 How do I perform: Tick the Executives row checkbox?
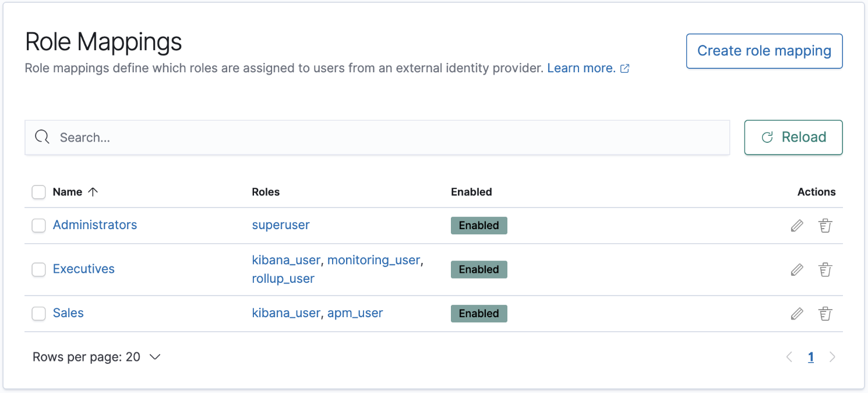point(38,269)
